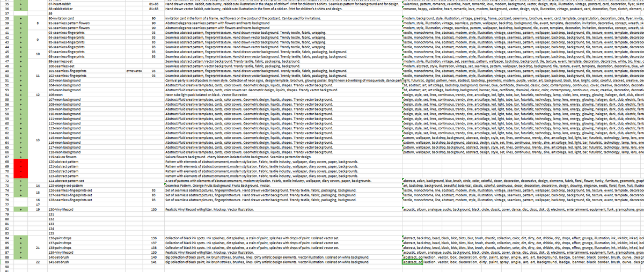
Task: Select the '131' cell in row 79
Action: click(x=86, y=214)
